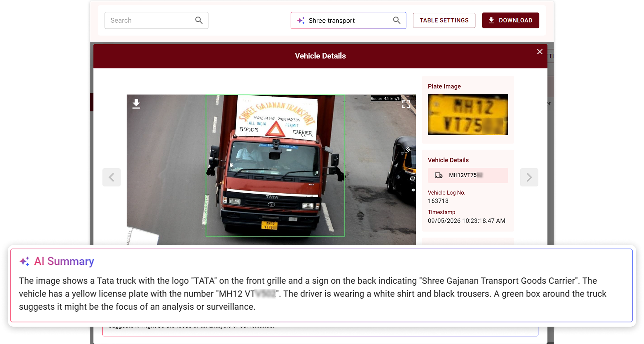
Task: Click the AI sparkle icon beside Shree transport
Action: pyautogui.click(x=301, y=20)
